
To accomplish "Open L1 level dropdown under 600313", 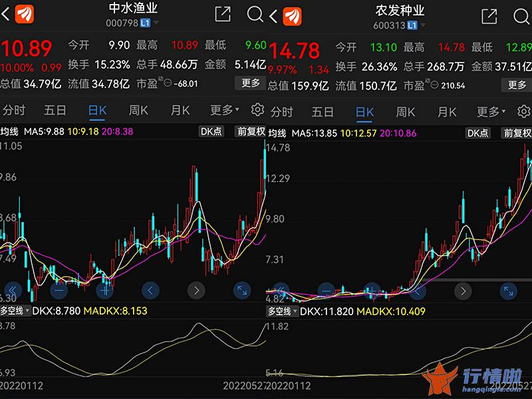I will pyautogui.click(x=416, y=25).
